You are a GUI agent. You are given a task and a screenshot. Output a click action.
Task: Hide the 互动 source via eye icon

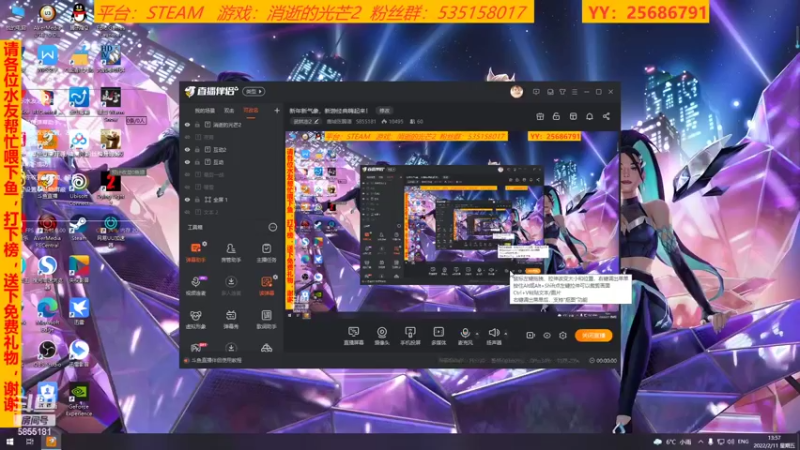click(187, 162)
